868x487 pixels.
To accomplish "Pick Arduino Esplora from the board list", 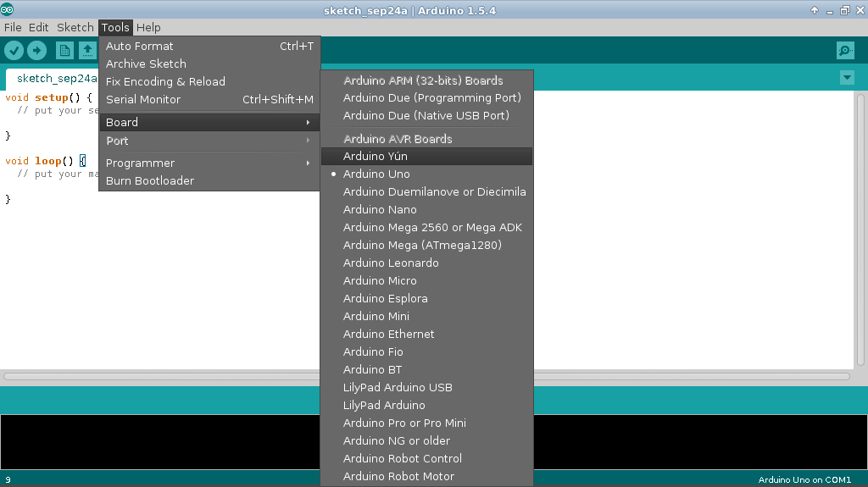I will (x=427, y=298).
